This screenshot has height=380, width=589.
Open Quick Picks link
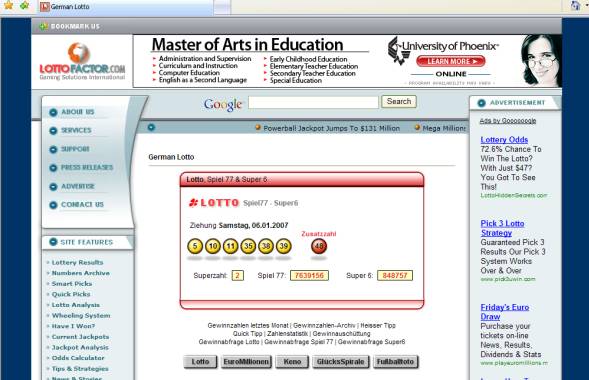(x=71, y=294)
